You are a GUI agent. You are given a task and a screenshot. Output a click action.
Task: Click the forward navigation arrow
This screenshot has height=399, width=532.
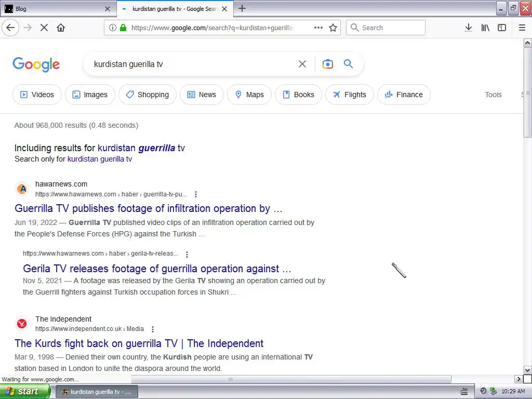tap(28, 28)
